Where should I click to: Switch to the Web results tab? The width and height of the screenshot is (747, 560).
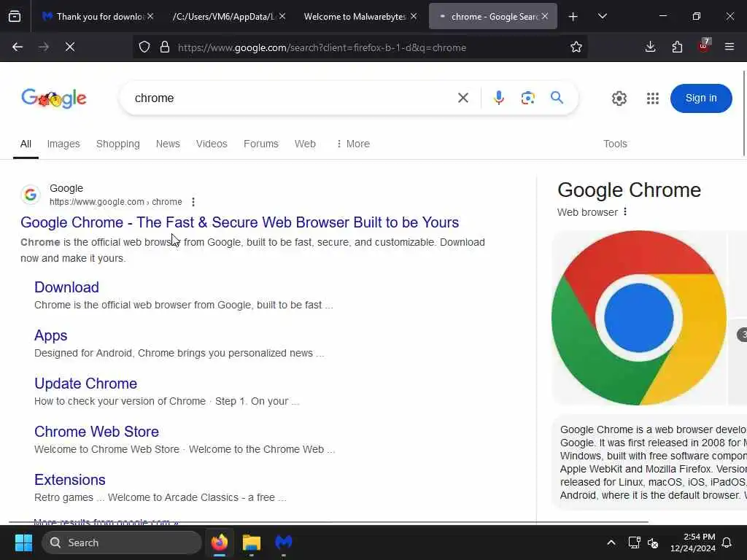click(305, 144)
